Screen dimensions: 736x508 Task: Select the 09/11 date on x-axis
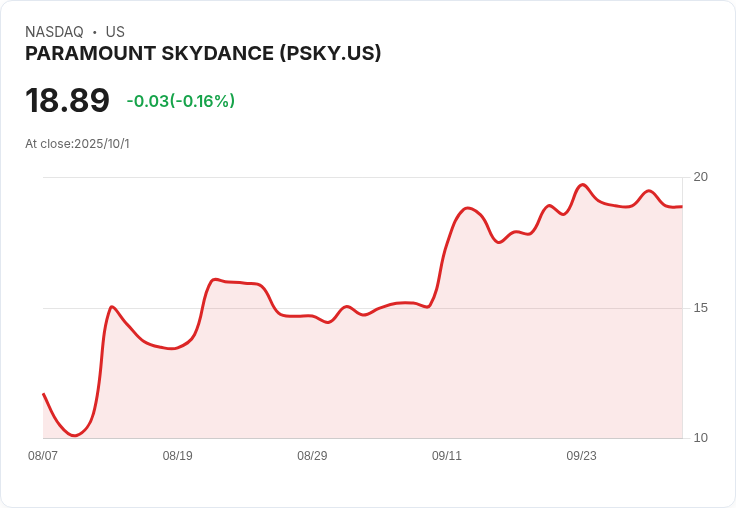click(x=447, y=456)
